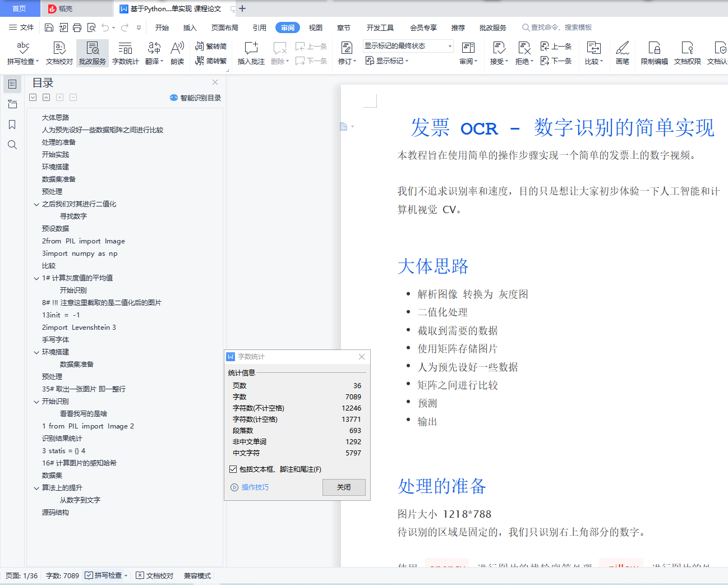The width and height of the screenshot is (728, 585).
Task: Click the 寻找数字 outline subitem
Action: [x=73, y=217]
